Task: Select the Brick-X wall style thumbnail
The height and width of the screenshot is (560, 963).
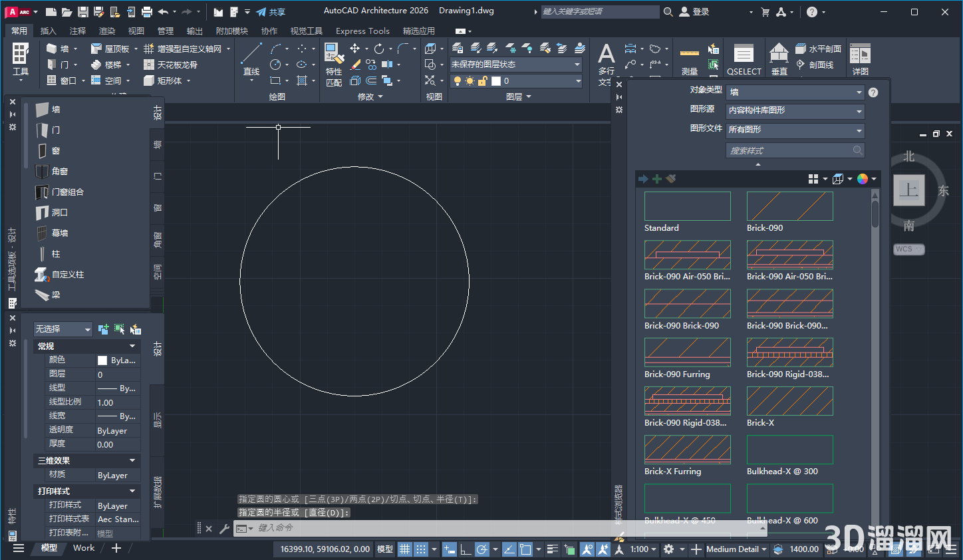Action: [789, 401]
